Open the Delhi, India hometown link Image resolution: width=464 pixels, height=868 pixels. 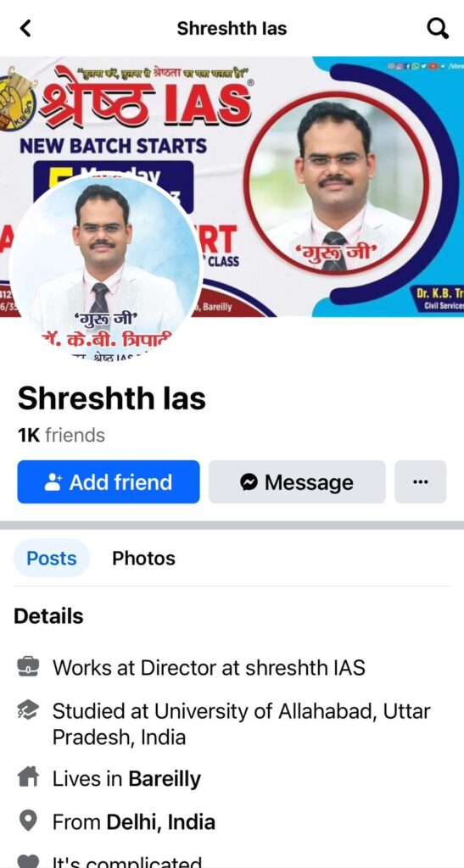[160, 822]
